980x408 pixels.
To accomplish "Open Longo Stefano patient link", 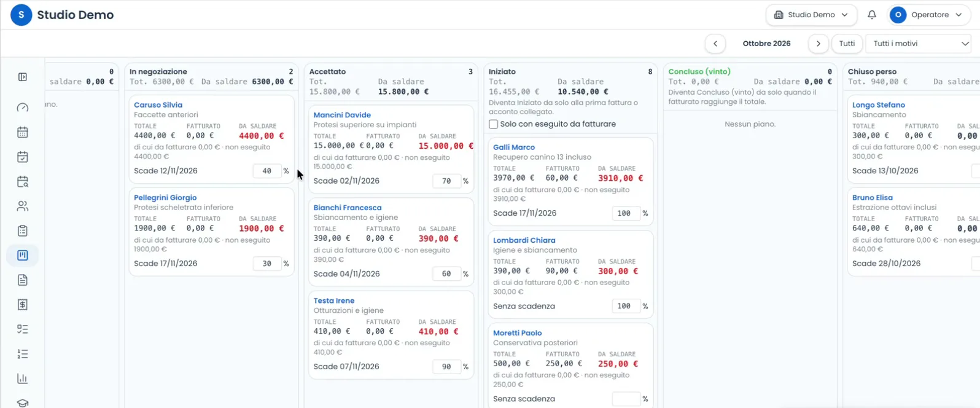I will [x=879, y=105].
